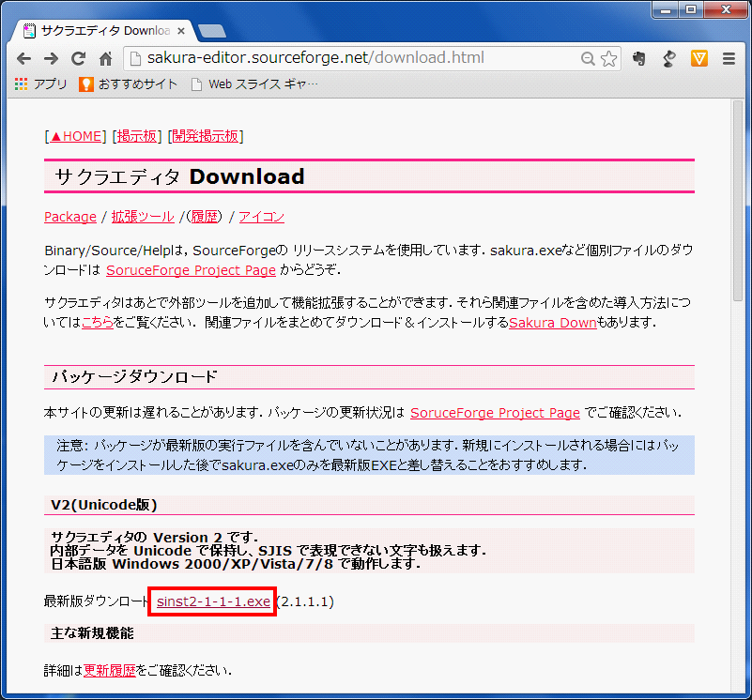This screenshot has height=700, width=752.
Task: Click the こちら link
Action: 98,323
